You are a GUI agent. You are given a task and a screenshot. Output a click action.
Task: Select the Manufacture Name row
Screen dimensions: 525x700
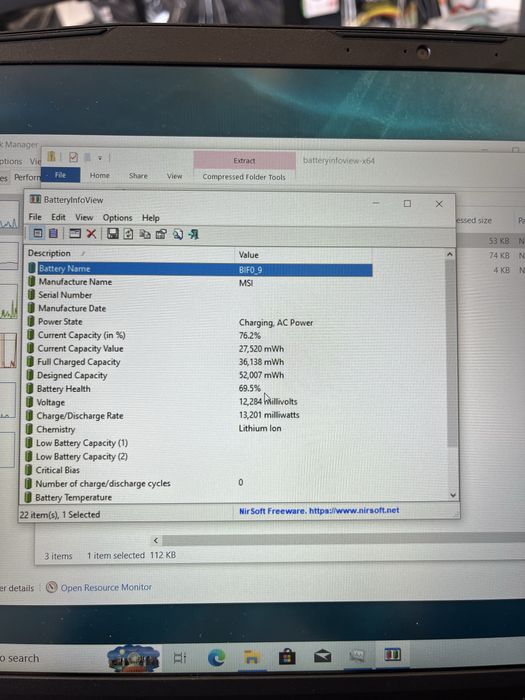tap(199, 282)
